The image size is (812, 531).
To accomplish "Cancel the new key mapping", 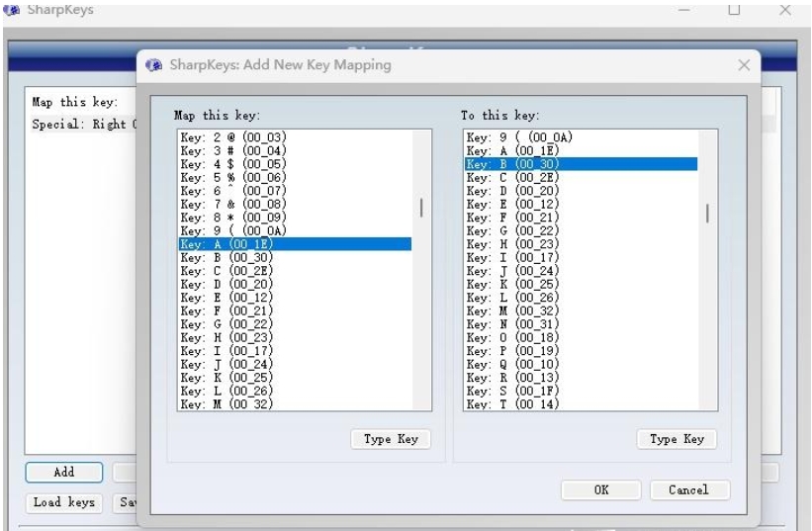I will [689, 489].
